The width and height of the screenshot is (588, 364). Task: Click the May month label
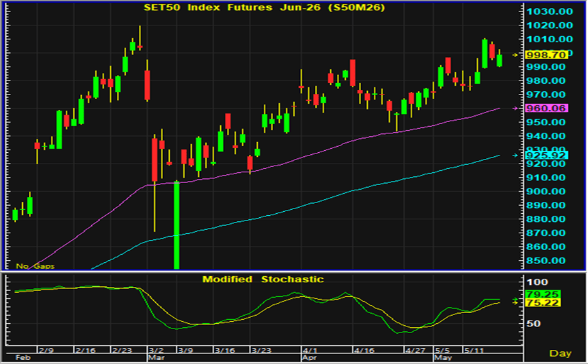point(443,358)
